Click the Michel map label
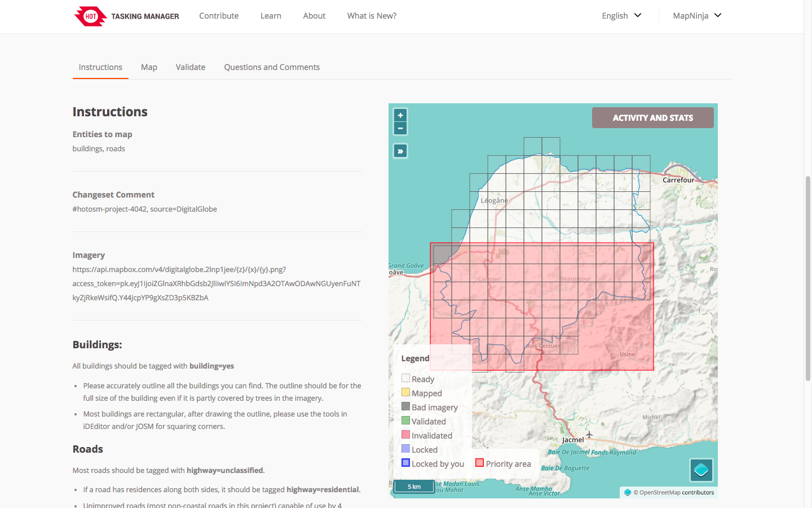 tap(651, 418)
